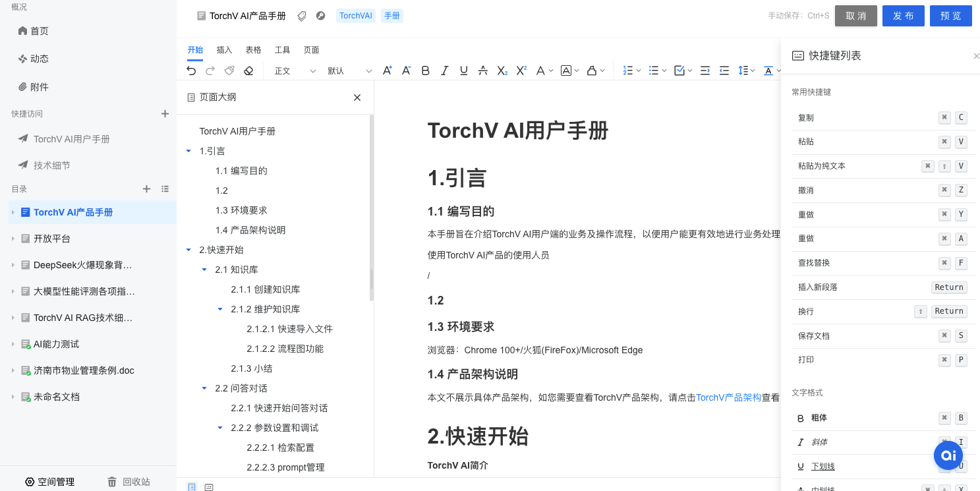
Task: Click the 目录 list view icon
Action: [165, 189]
